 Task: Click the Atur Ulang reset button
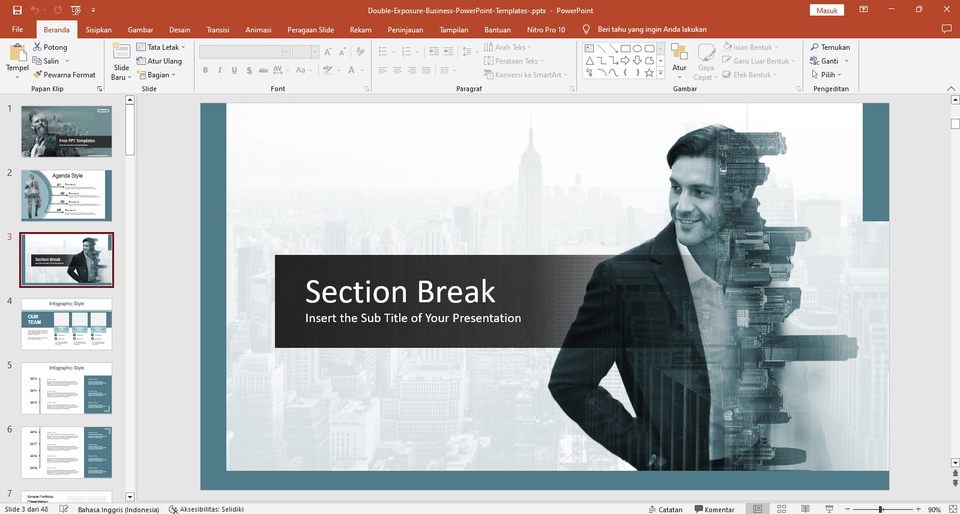point(159,61)
